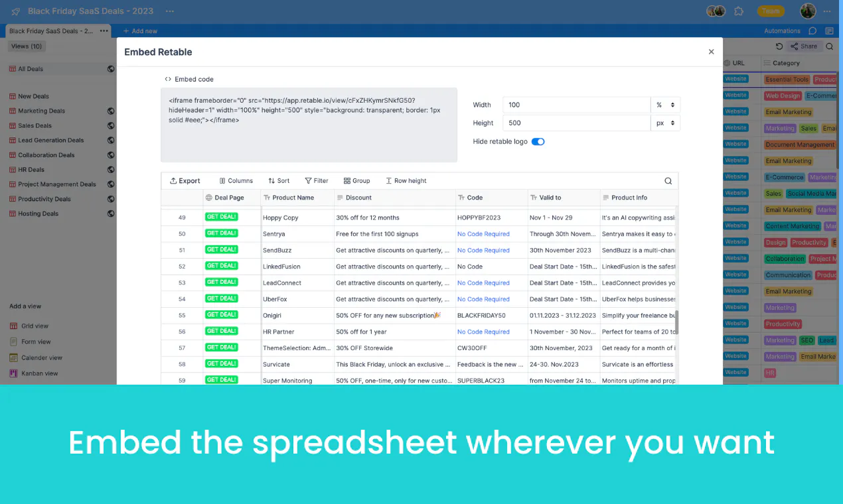The width and height of the screenshot is (843, 504).
Task: Open the three-dots menu on the table tab
Action: coord(104,31)
